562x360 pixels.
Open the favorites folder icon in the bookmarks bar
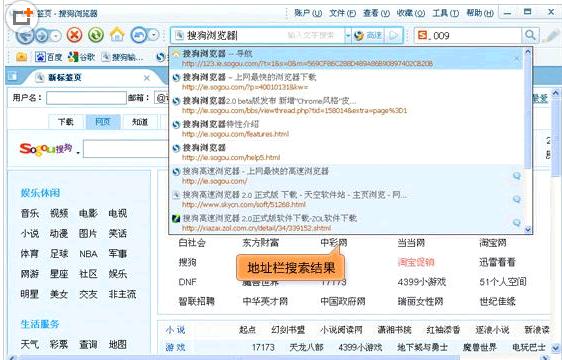pos(21,57)
